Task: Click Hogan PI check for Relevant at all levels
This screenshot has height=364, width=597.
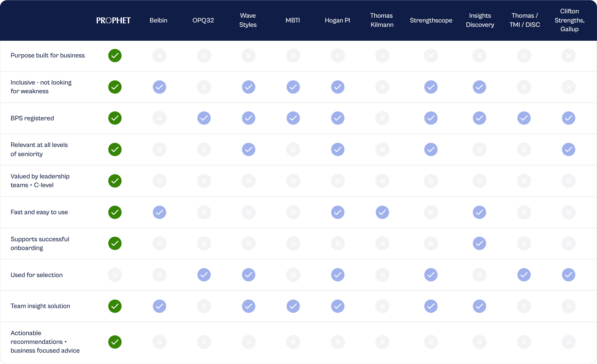Action: coord(338,149)
